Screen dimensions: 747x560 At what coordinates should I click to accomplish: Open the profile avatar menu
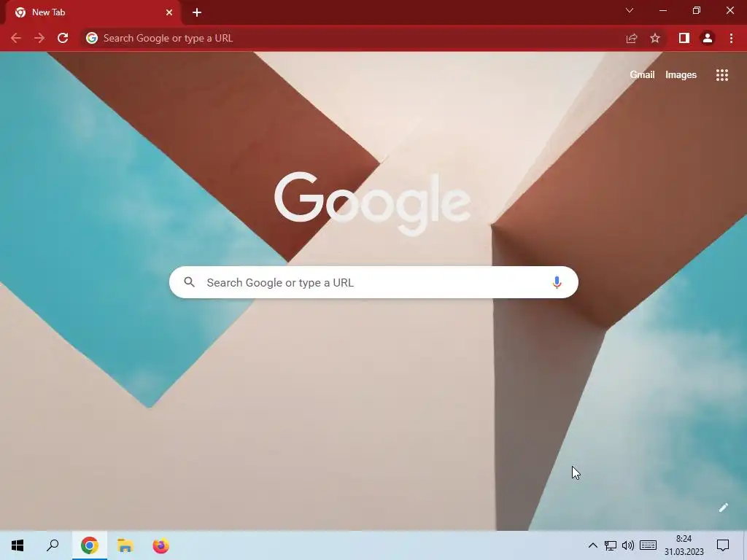click(x=708, y=38)
